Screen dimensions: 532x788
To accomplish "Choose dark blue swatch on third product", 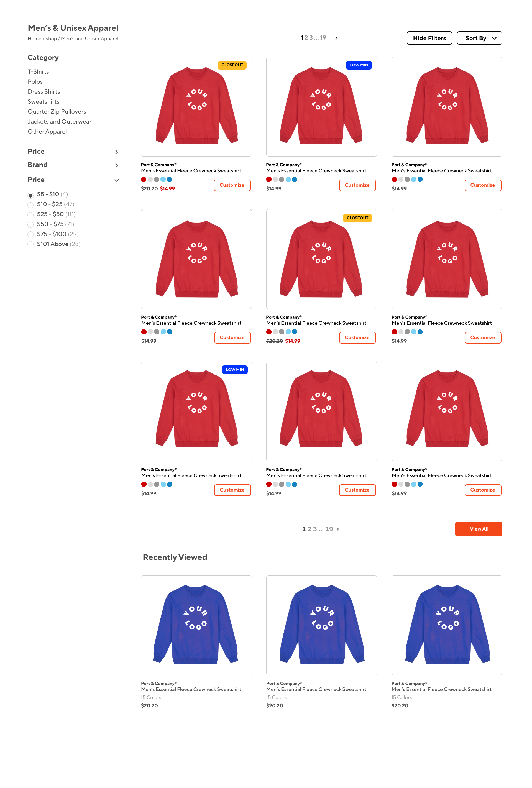I will click(x=420, y=179).
